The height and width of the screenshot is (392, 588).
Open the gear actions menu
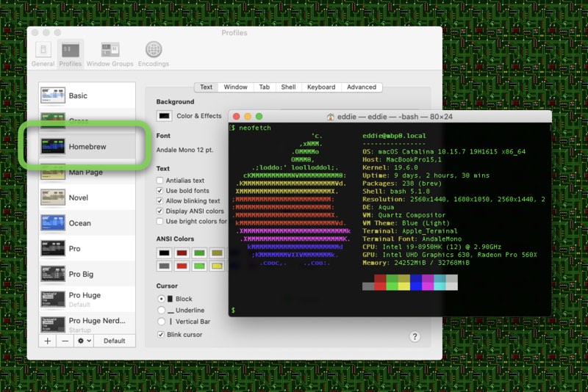[84, 341]
